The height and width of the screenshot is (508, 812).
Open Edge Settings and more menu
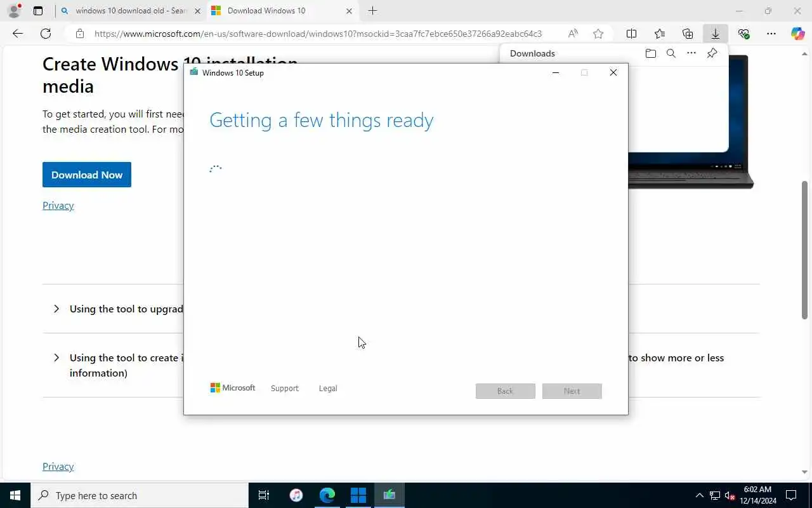coord(771,34)
